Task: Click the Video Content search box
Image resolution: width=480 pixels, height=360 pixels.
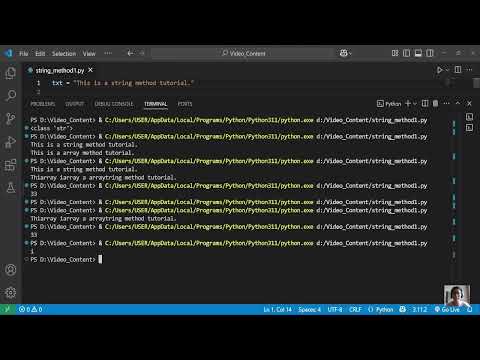Action: [x=243, y=53]
